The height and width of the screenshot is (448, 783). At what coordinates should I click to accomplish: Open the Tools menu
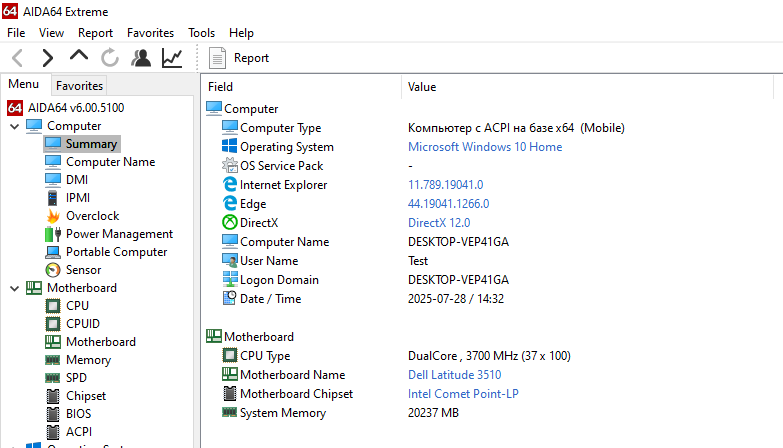point(201,33)
